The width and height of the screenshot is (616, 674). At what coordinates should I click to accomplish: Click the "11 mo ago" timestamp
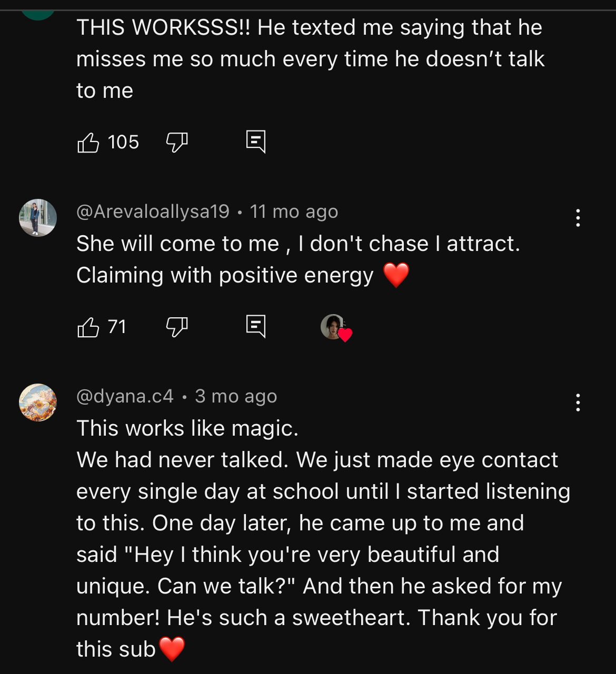click(x=294, y=212)
